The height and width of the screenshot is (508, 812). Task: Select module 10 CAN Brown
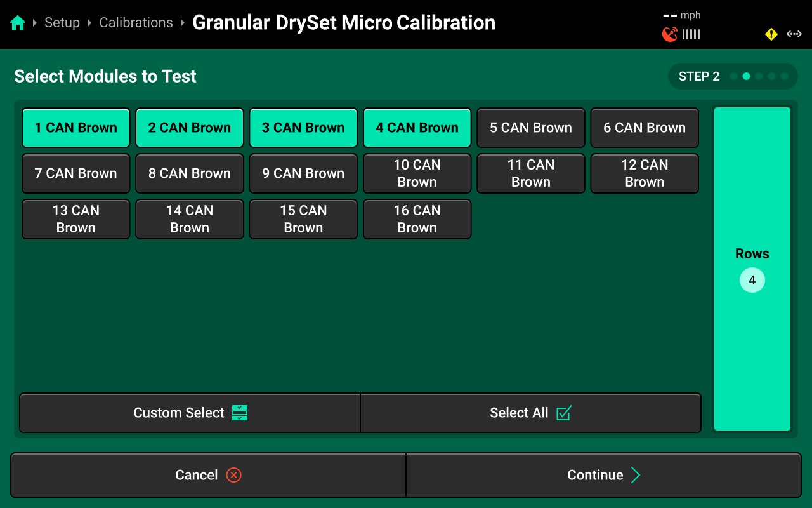417,173
